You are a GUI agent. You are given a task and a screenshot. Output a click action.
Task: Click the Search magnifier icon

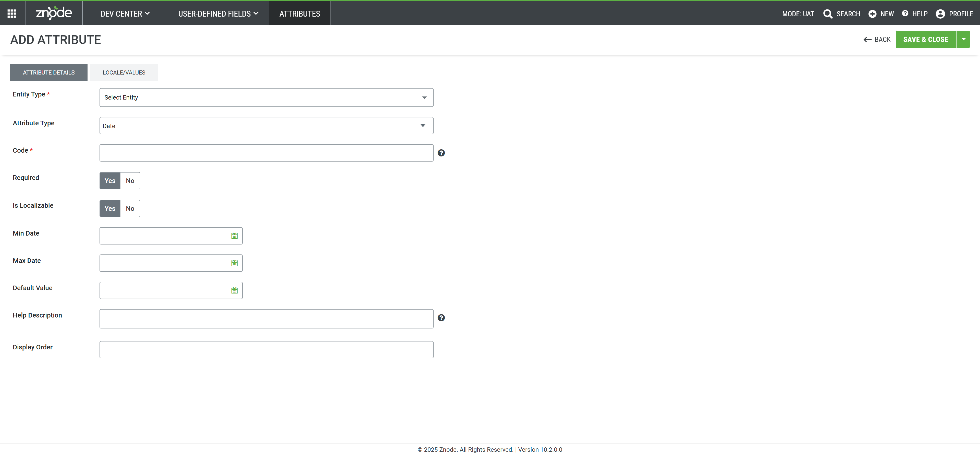(x=827, y=14)
